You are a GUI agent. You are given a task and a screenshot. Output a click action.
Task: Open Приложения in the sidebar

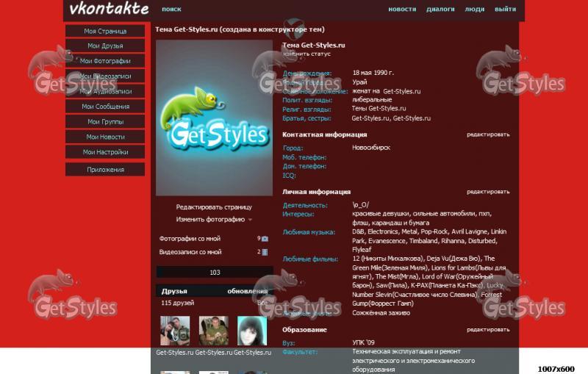[x=105, y=170]
